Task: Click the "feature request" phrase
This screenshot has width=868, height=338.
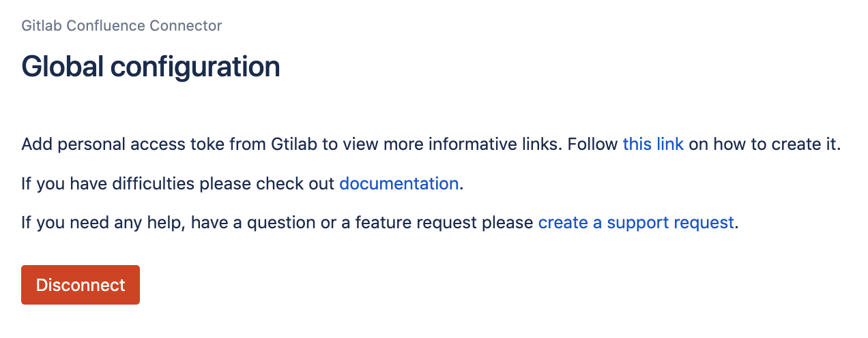Action: pos(429,222)
